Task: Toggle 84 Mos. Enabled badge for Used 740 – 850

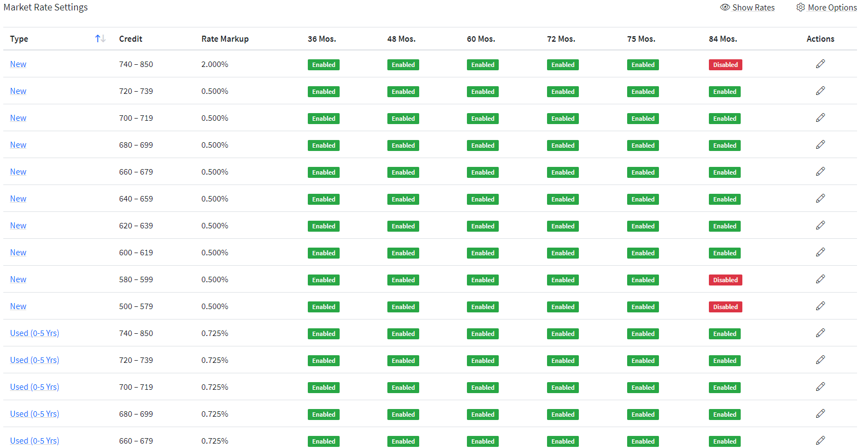Action: tap(725, 334)
